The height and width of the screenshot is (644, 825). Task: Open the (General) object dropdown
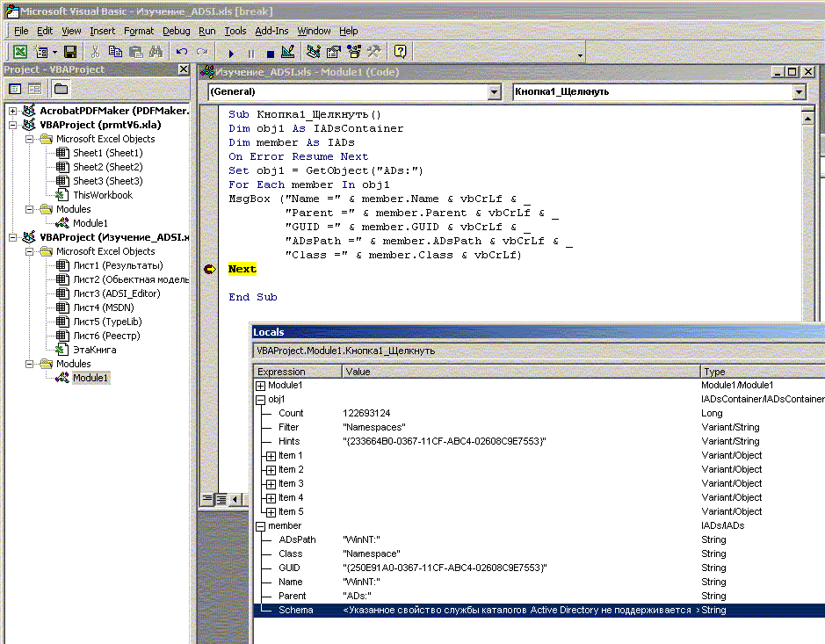point(492,91)
